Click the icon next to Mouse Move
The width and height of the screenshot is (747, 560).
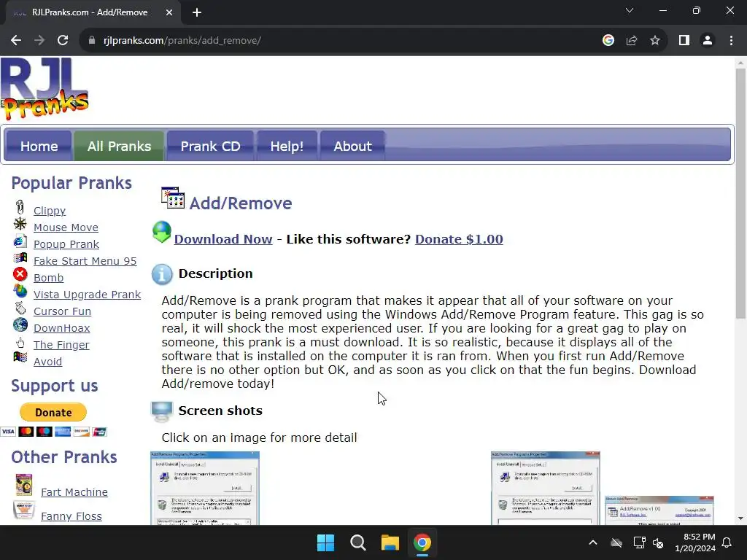click(20, 224)
